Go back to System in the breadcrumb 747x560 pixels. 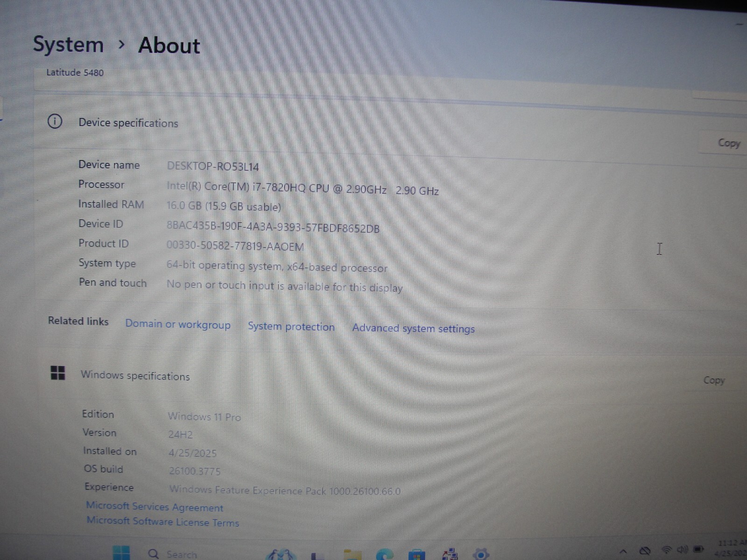68,45
